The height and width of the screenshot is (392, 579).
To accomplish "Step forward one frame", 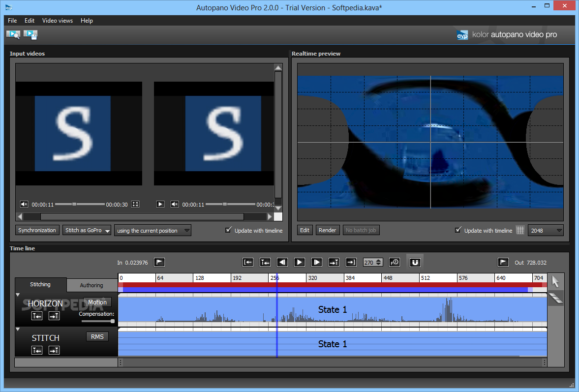I will tap(316, 262).
